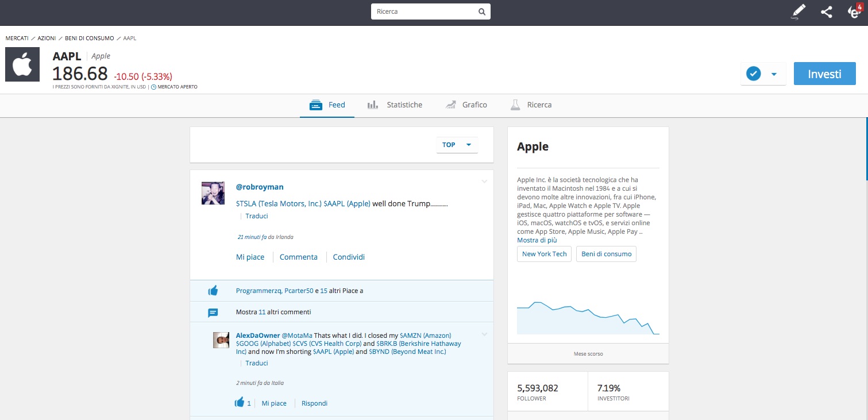Click the Apple logo thumbnail
This screenshot has height=420, width=868.
(x=22, y=64)
